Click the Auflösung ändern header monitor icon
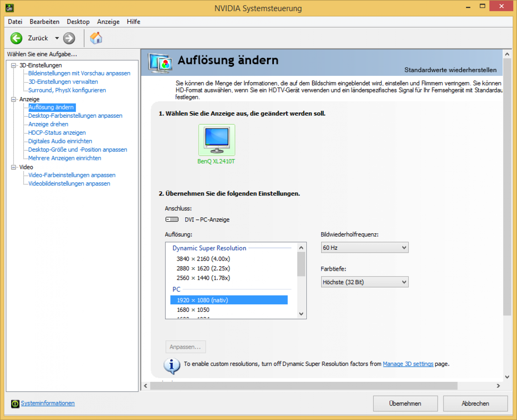 [160, 63]
